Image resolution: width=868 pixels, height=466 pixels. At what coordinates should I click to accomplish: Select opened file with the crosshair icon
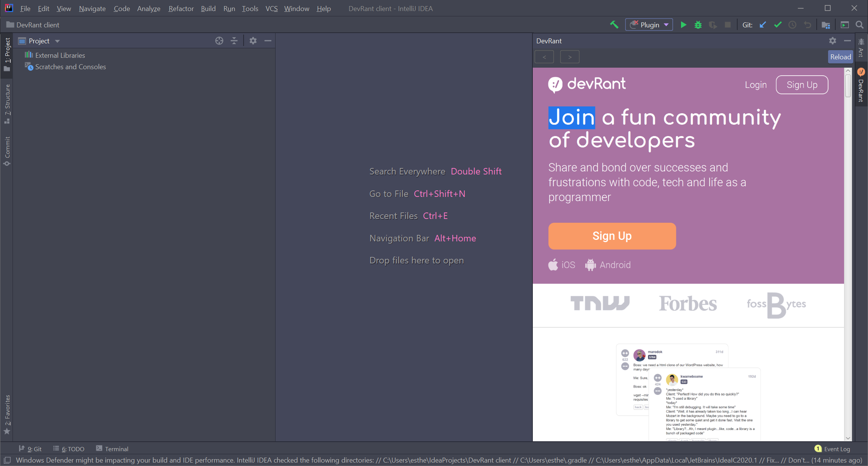tap(219, 41)
